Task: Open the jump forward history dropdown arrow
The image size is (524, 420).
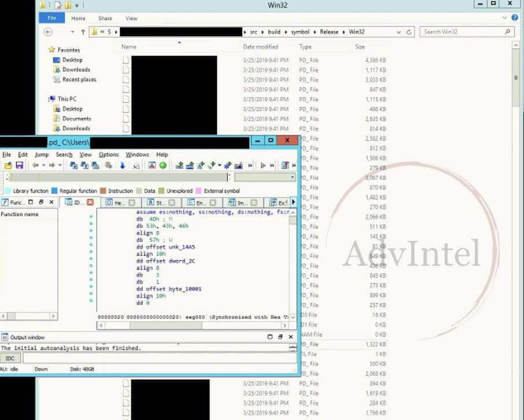Action: click(x=60, y=165)
